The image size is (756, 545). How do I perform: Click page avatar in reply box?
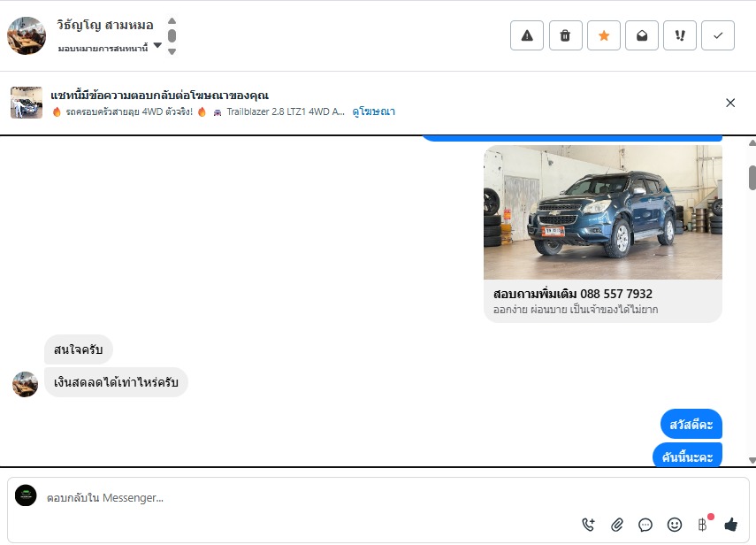pyautogui.click(x=26, y=495)
